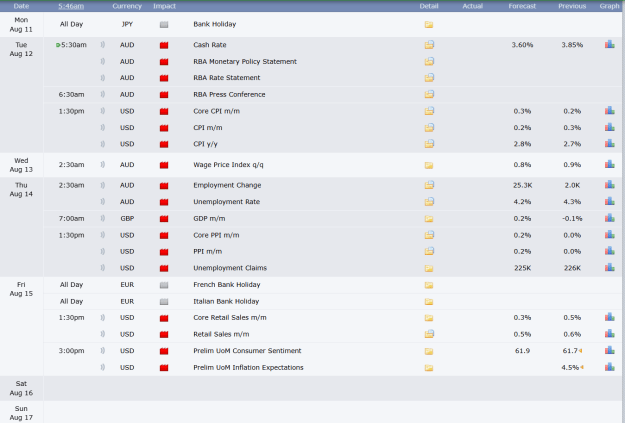625x423 pixels.
Task: Show graph for CPI y/y
Action: coord(609,144)
